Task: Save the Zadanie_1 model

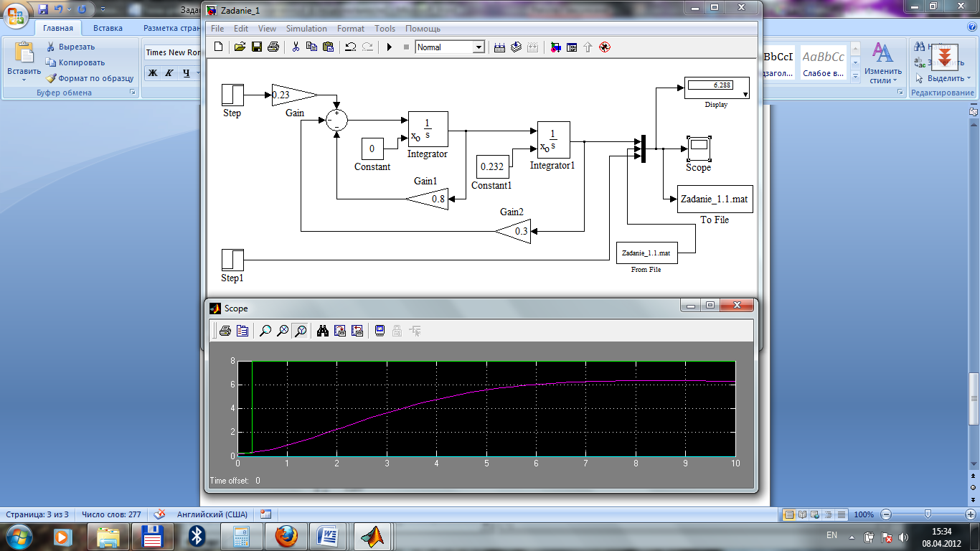Action: pyautogui.click(x=256, y=47)
